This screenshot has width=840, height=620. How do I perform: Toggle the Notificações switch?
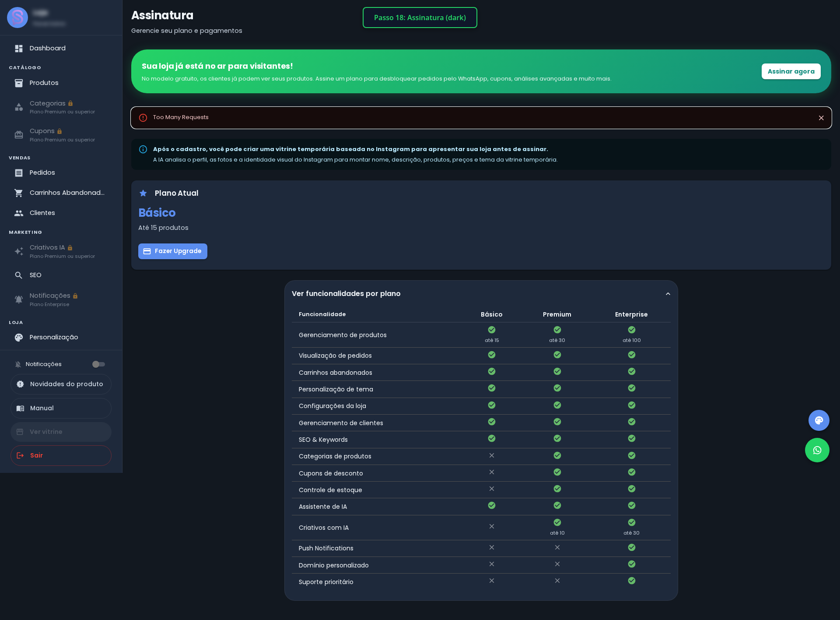tap(98, 364)
